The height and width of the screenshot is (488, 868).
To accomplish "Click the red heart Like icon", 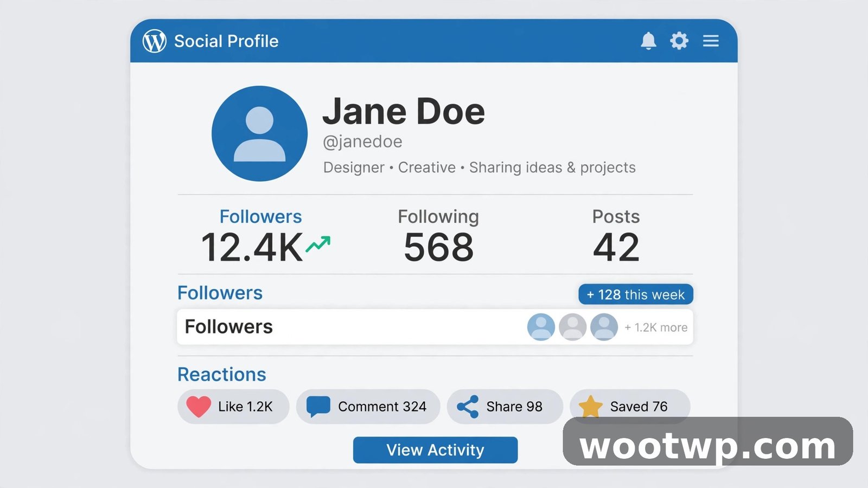I will [199, 407].
